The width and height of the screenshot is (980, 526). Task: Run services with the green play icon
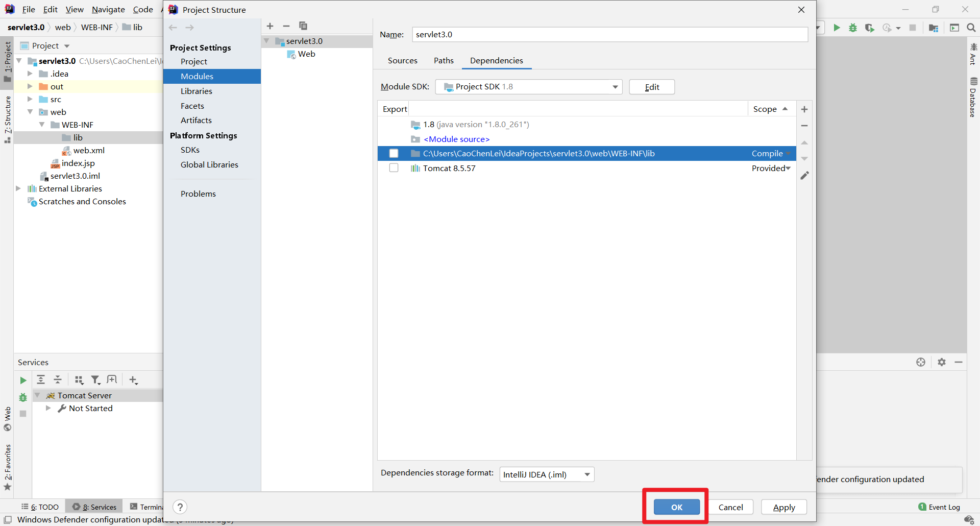pos(23,380)
